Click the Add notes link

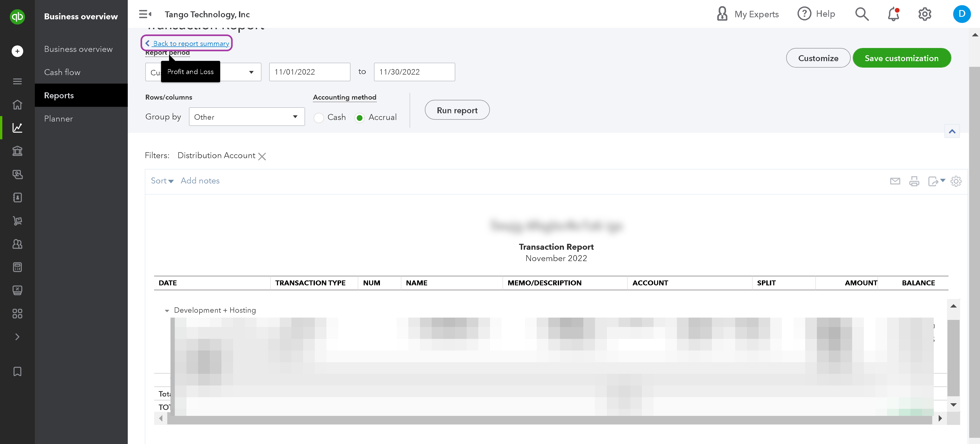[x=200, y=181]
